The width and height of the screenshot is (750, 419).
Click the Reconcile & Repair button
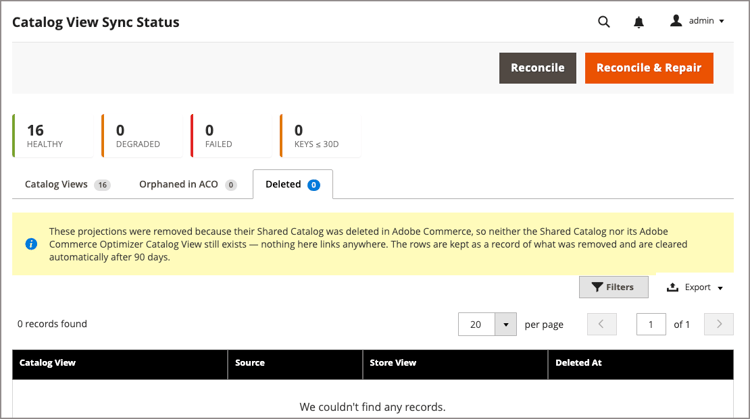click(649, 68)
